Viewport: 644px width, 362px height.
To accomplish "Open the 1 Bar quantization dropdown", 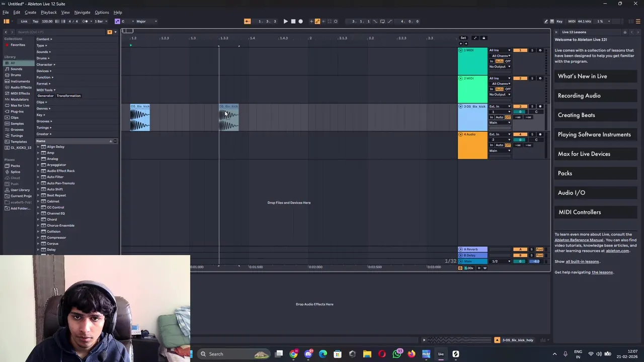I will pos(100,21).
